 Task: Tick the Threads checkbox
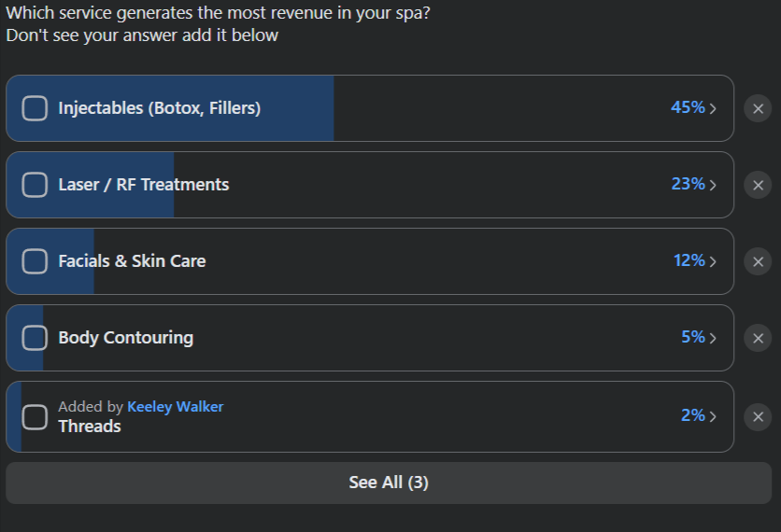35,416
